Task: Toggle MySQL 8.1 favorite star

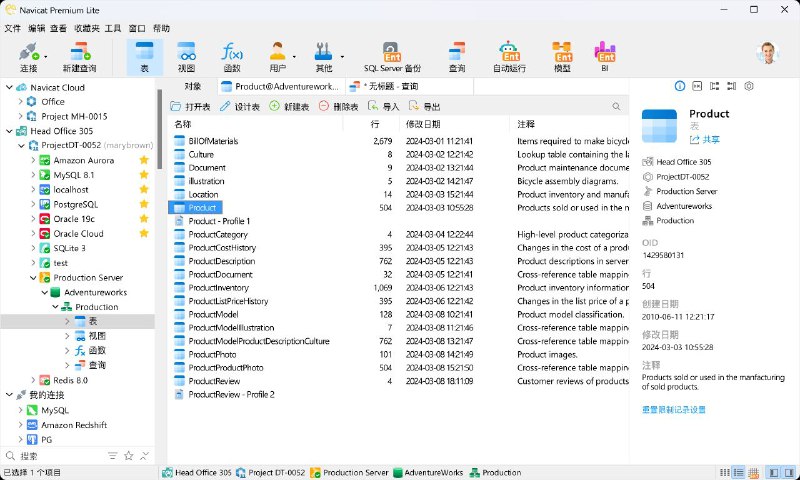Action: point(144,174)
